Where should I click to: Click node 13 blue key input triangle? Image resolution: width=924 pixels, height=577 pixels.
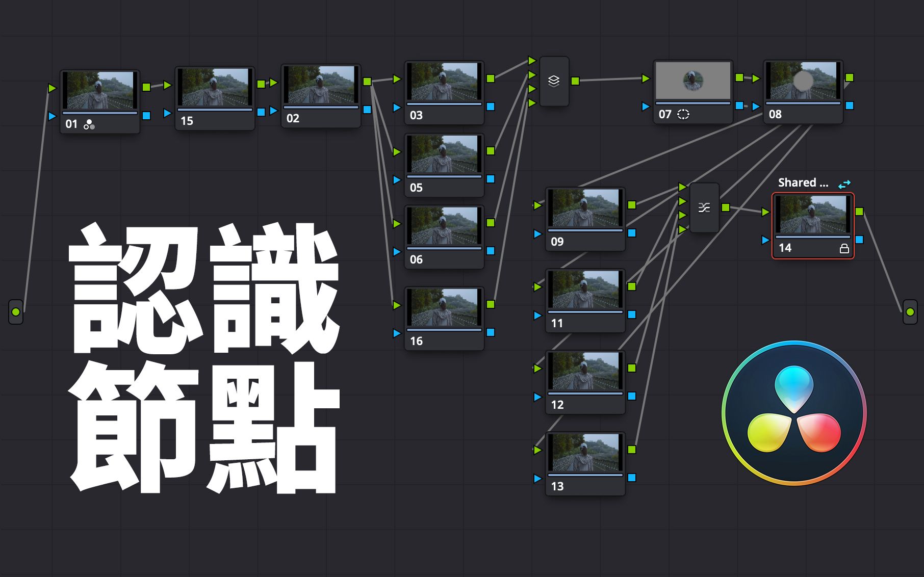point(537,479)
